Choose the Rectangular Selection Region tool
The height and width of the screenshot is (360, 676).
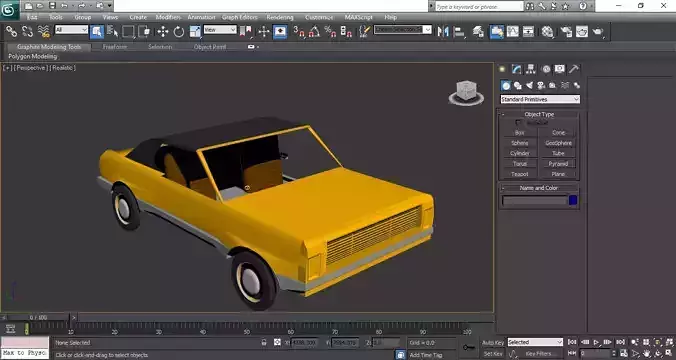click(x=128, y=31)
